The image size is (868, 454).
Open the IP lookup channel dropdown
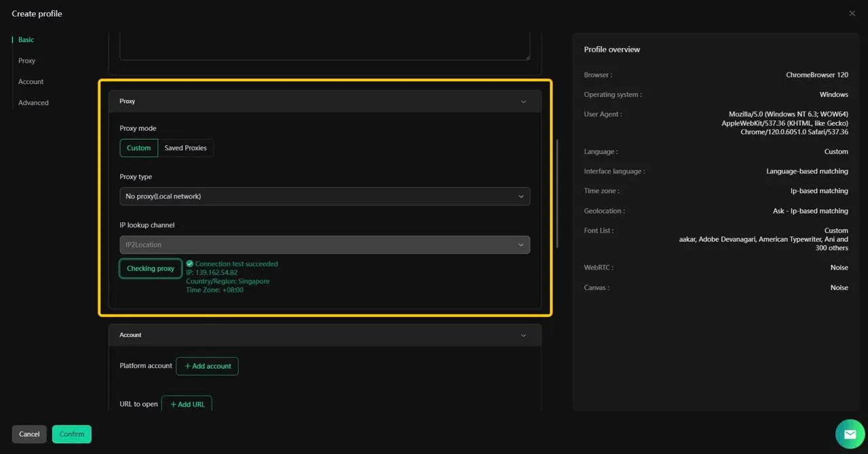coord(324,245)
